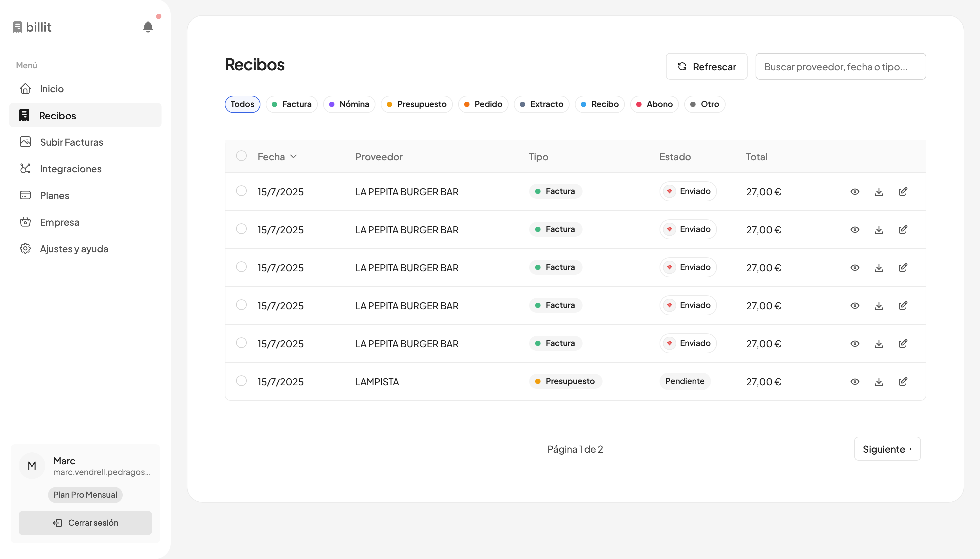Screen dimensions: 980x559
Task: View the first LA PEPITA BURGER BAR receipt
Action: click(855, 192)
